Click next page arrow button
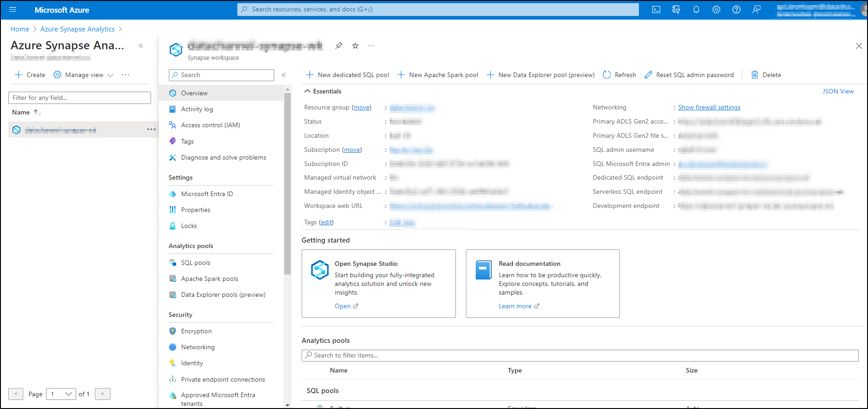868x409 pixels. click(103, 394)
